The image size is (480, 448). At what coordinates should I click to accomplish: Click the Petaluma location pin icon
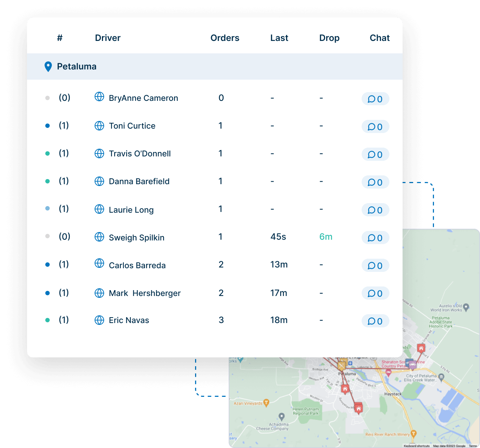pos(48,67)
